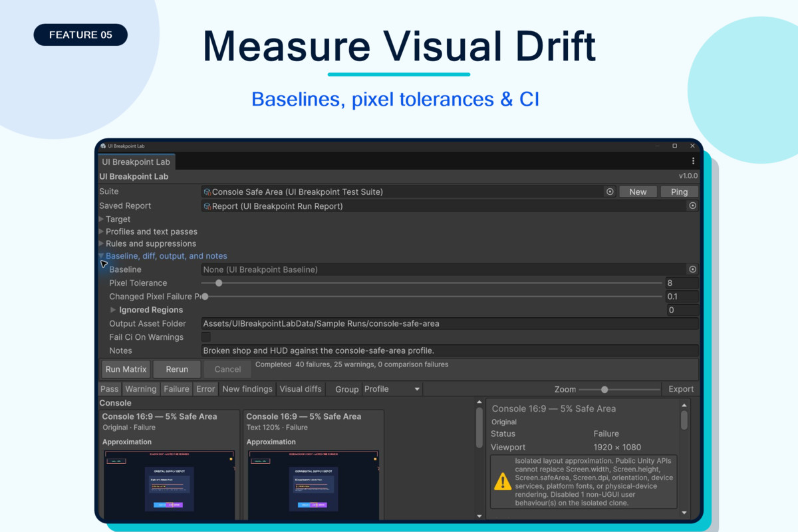
Task: Click the Unity logo in title bar
Action: (x=103, y=146)
